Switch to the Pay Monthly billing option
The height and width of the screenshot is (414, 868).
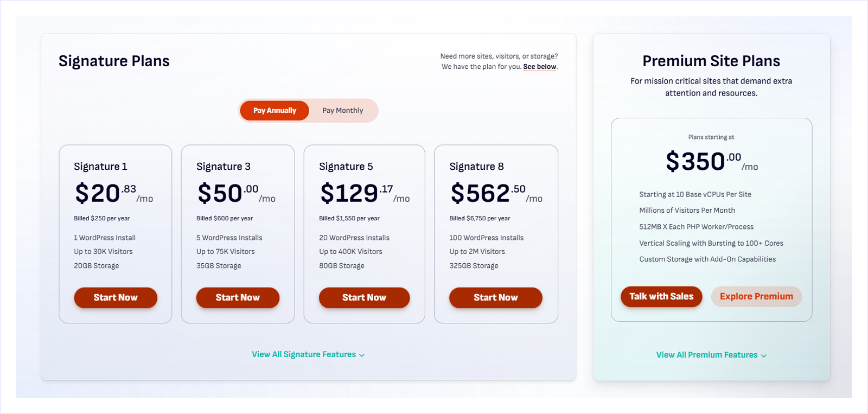pyautogui.click(x=342, y=110)
